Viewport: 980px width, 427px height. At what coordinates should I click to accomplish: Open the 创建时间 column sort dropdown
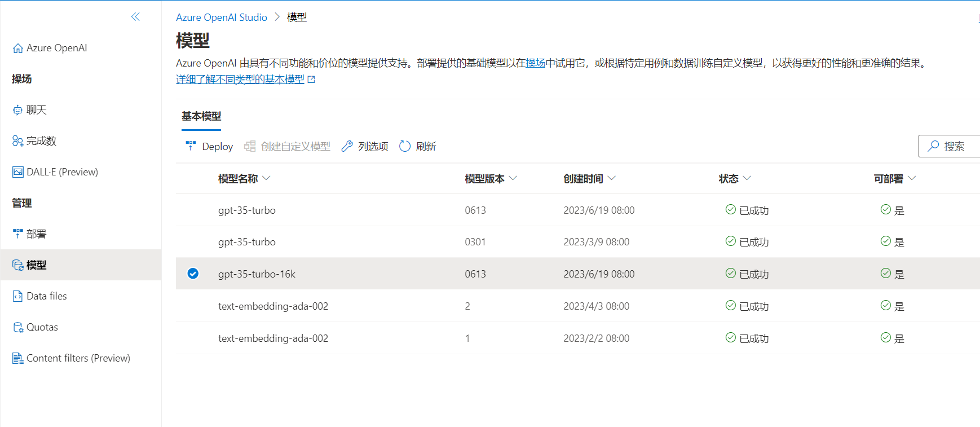pos(612,178)
